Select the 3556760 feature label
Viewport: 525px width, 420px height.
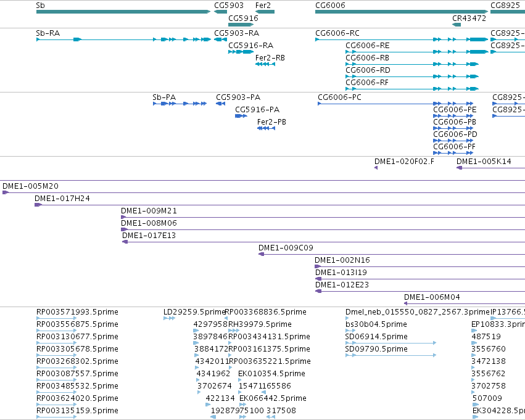tap(488, 349)
